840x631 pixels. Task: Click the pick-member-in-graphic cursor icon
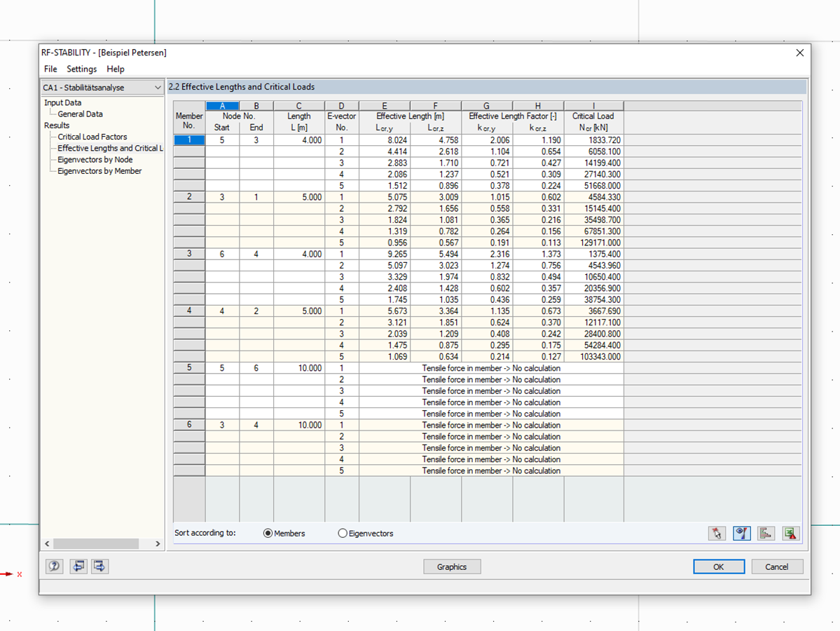point(717,534)
